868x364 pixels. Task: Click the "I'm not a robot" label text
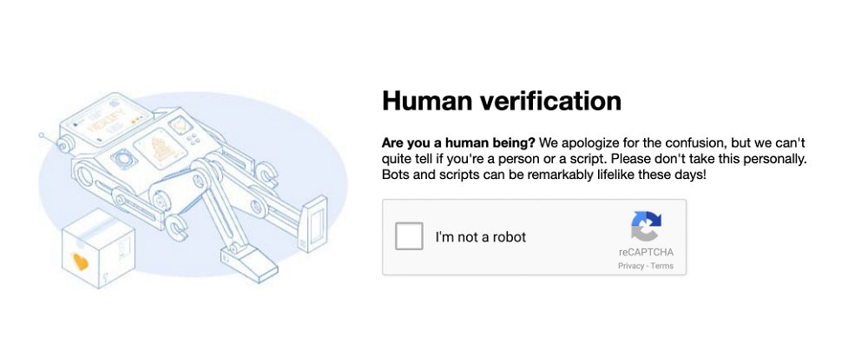point(481,237)
